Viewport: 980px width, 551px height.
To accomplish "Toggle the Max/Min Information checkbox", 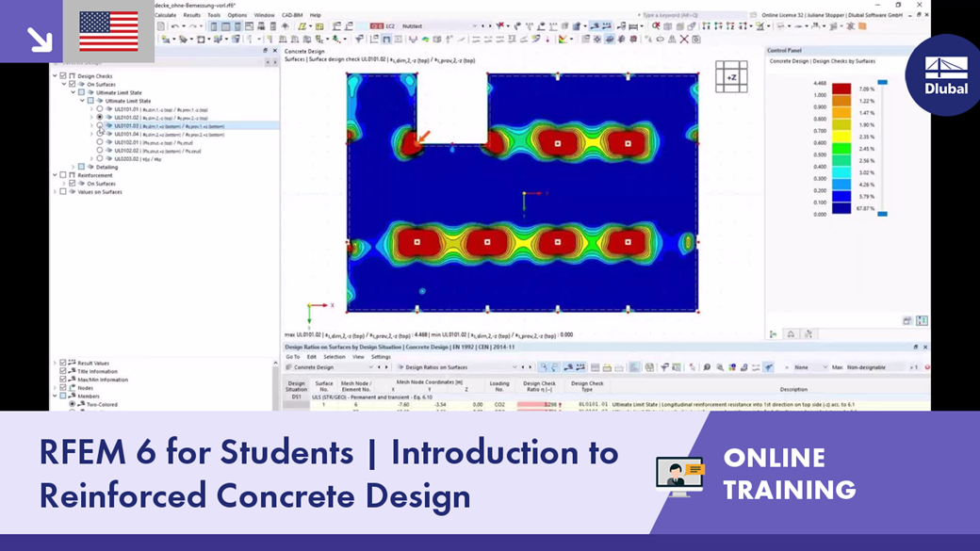I will click(63, 380).
